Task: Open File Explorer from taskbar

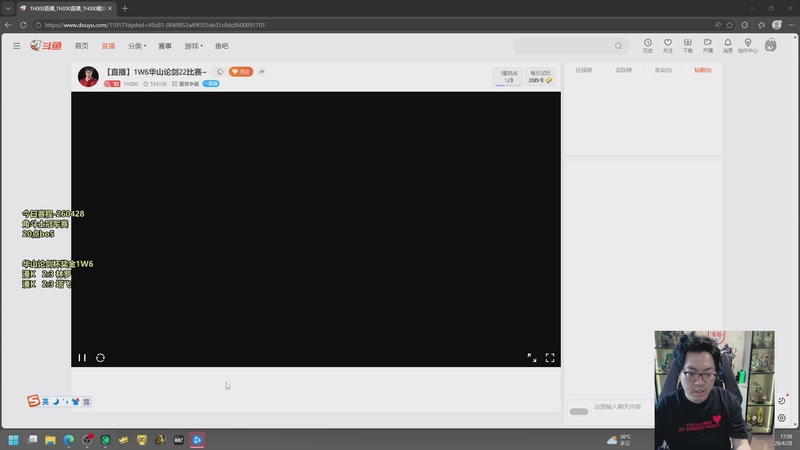Action: 50,440
